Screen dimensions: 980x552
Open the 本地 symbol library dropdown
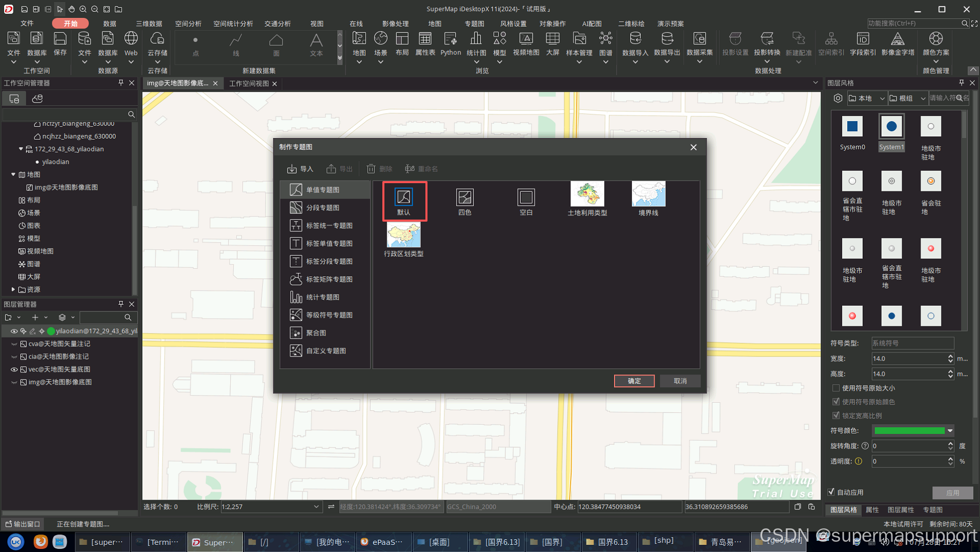coord(867,98)
